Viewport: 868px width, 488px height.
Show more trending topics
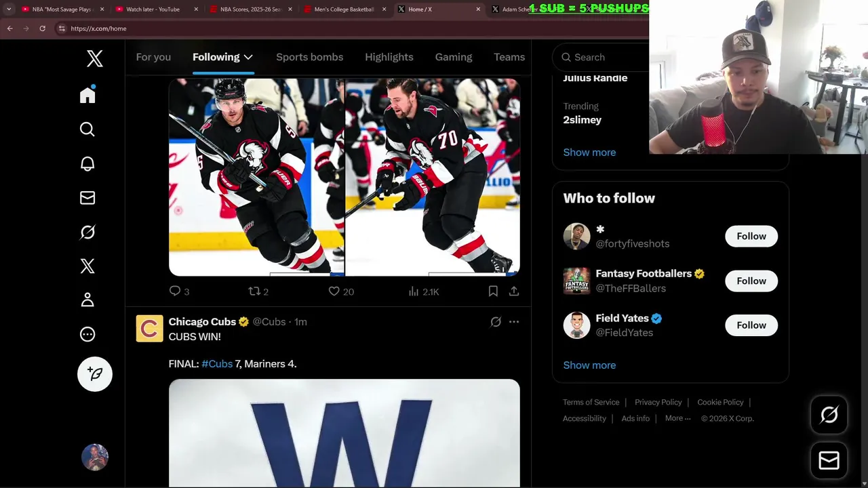(589, 152)
